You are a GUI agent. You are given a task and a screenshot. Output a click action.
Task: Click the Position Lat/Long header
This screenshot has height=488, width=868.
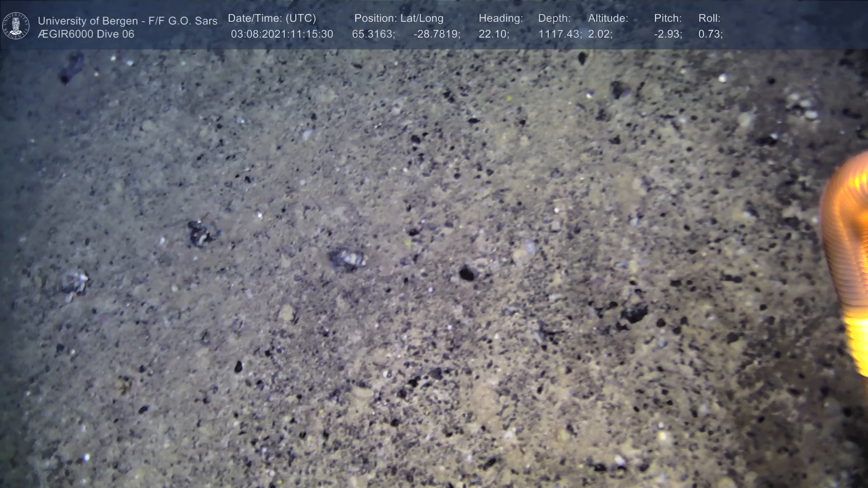398,19
